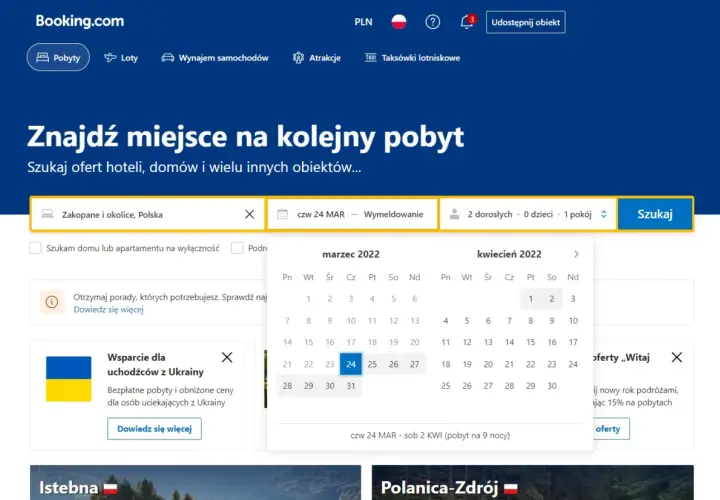The width and height of the screenshot is (720, 500).
Task: Click the person icon in guests field
Action: [x=455, y=214]
